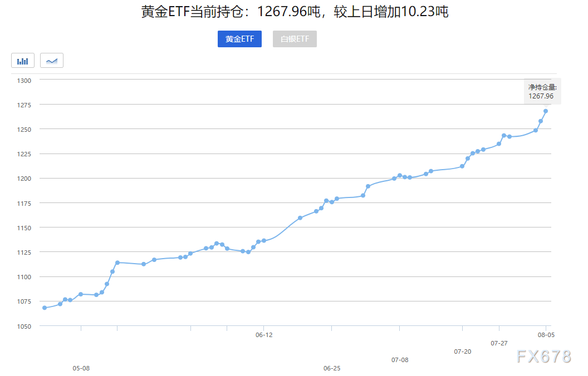Click the 06-25 date axis label
The image size is (588, 376).
click(332, 368)
